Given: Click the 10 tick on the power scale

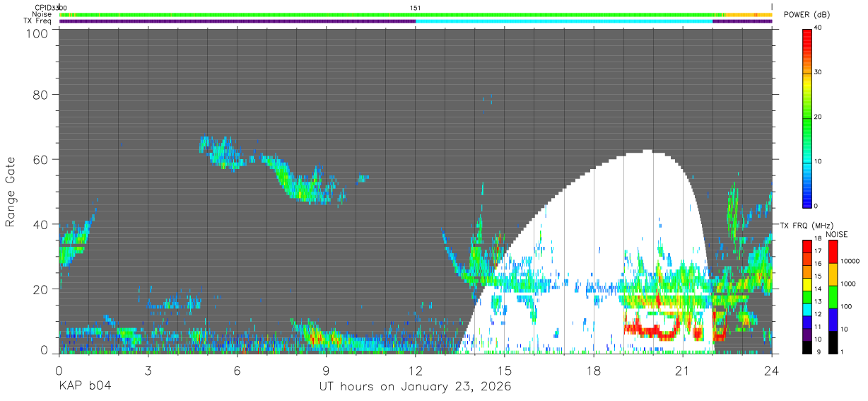Looking at the screenshot, I should click(x=819, y=161).
